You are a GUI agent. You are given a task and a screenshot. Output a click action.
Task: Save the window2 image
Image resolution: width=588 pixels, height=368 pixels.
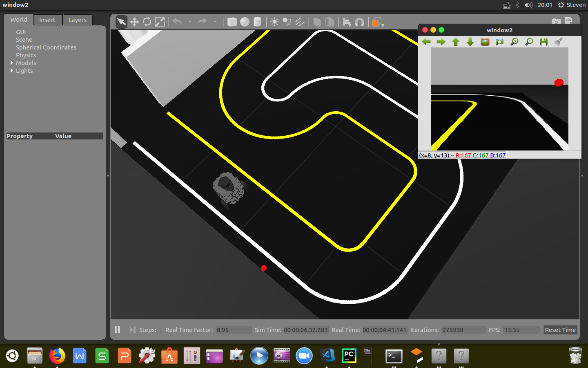tap(544, 42)
